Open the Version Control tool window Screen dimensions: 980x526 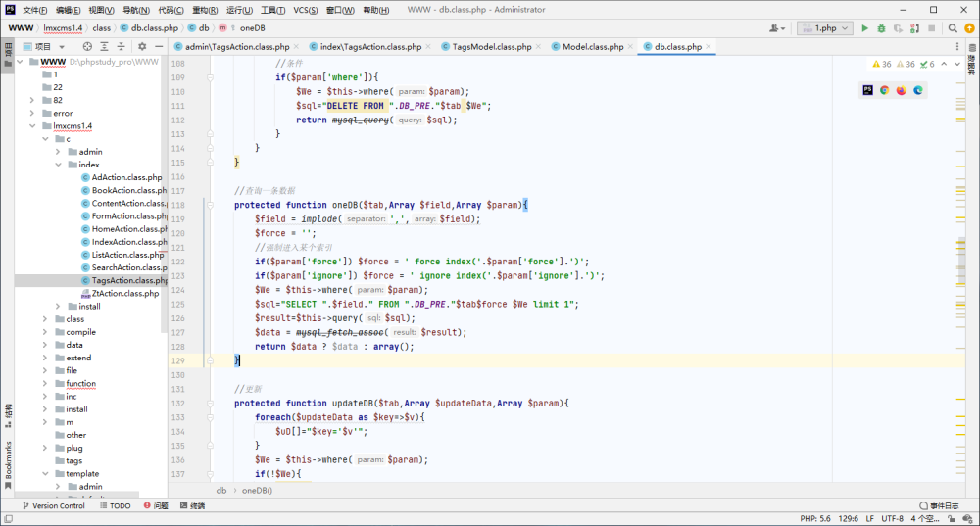[54, 506]
